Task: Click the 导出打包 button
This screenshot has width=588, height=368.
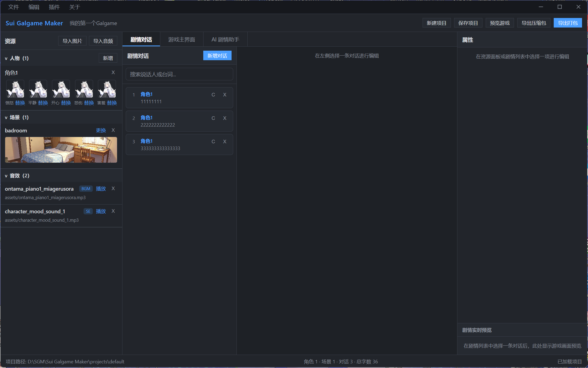Action: tap(568, 23)
